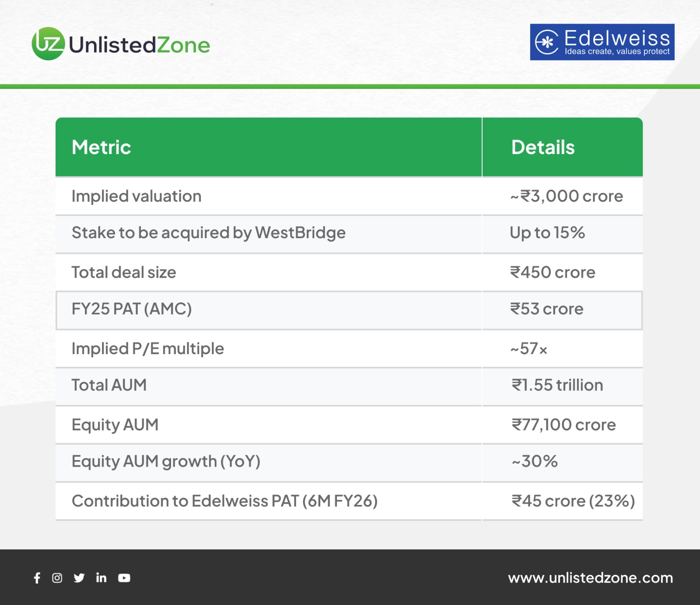Viewport: 700px width, 605px height.
Task: Open the www.unlistedzone.com link
Action: (x=590, y=578)
